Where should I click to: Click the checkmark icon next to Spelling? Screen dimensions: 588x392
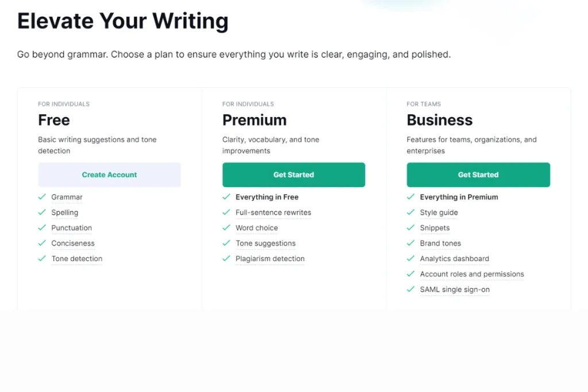[x=42, y=212]
